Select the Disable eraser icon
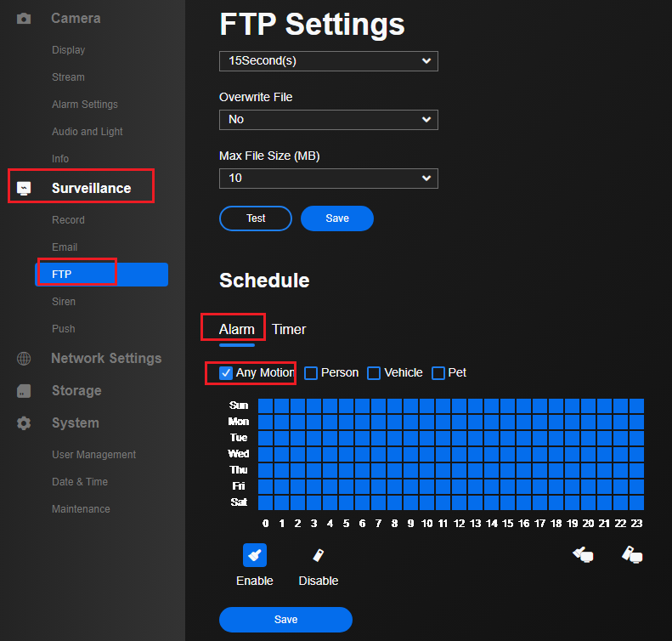 click(x=319, y=555)
